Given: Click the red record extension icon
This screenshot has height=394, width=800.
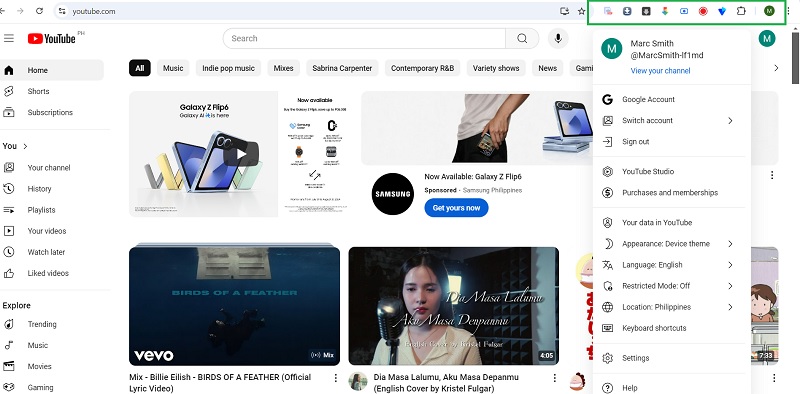Looking at the screenshot, I should [x=703, y=11].
